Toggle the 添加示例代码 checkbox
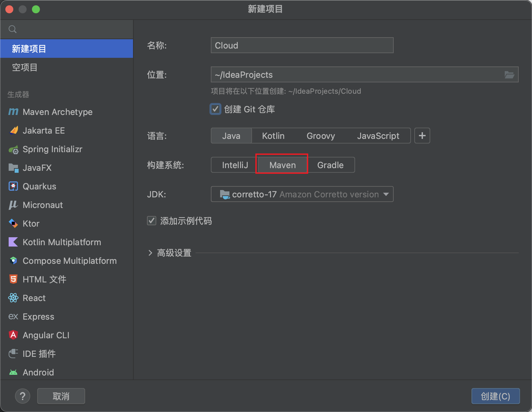Viewport: 532px width, 412px height. pos(152,221)
